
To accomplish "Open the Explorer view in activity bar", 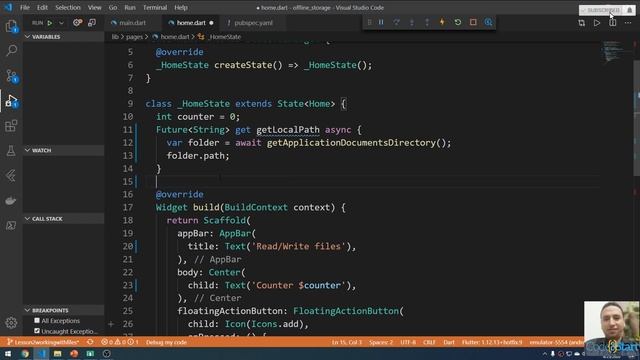I will click(11, 27).
